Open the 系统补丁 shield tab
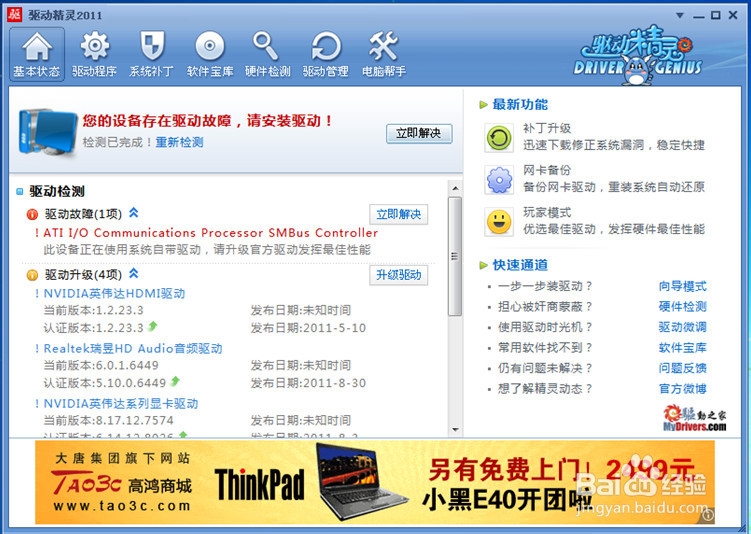The width and height of the screenshot is (751, 534). (151, 54)
